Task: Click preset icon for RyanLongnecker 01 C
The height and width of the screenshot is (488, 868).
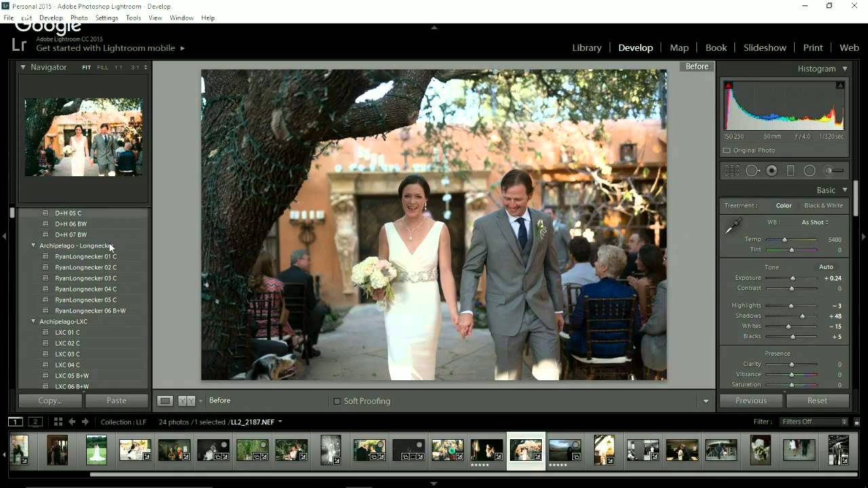Action: 45,256
